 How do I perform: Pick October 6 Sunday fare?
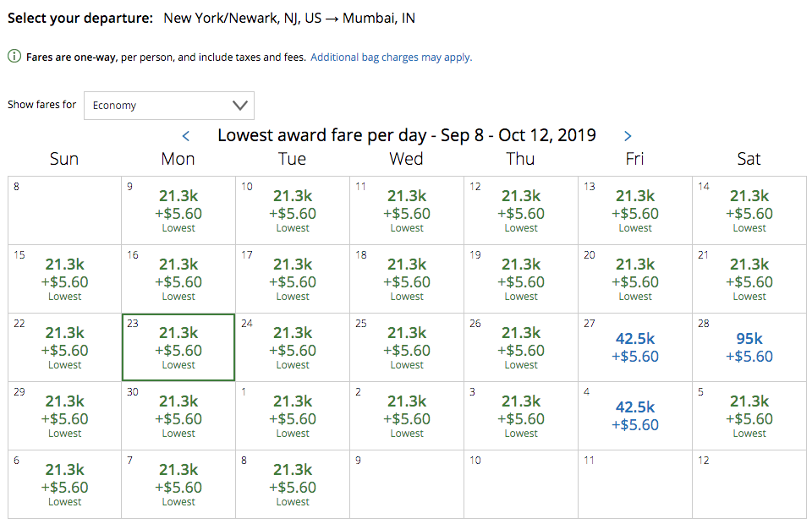click(65, 484)
